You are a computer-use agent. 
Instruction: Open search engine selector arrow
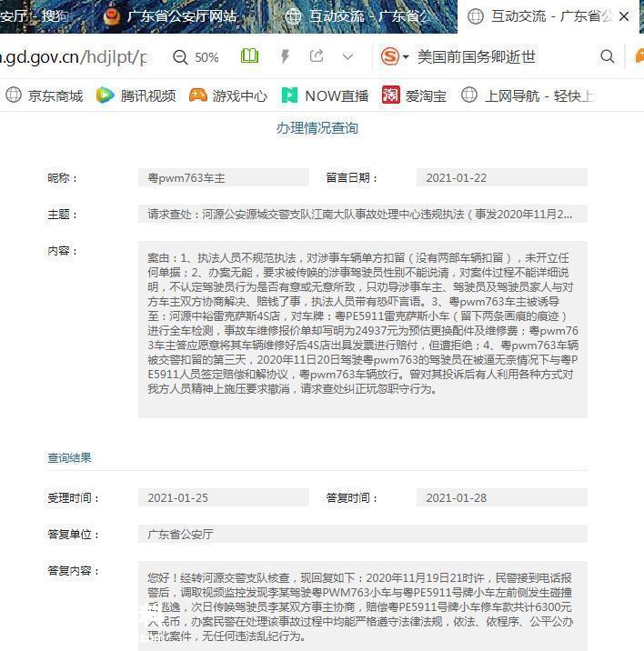coord(406,57)
